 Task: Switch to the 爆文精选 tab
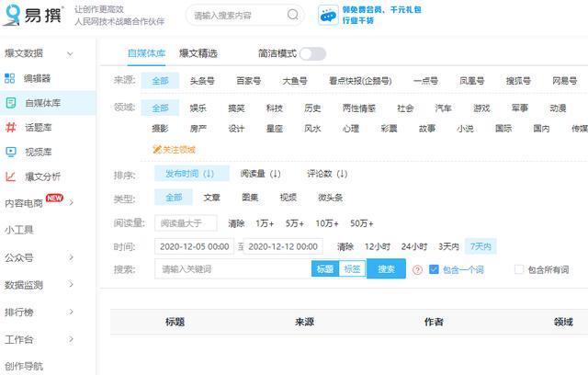(198, 53)
